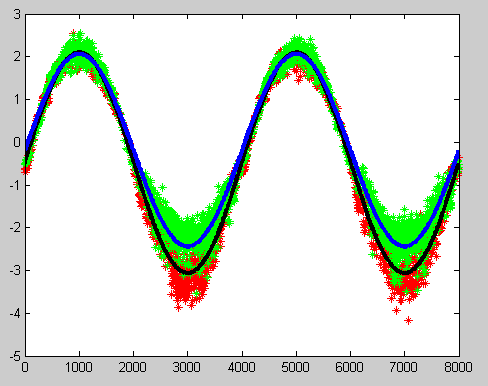488x386 pixels.
Task: Click the y-axis tick label 1
Action: coord(17,100)
